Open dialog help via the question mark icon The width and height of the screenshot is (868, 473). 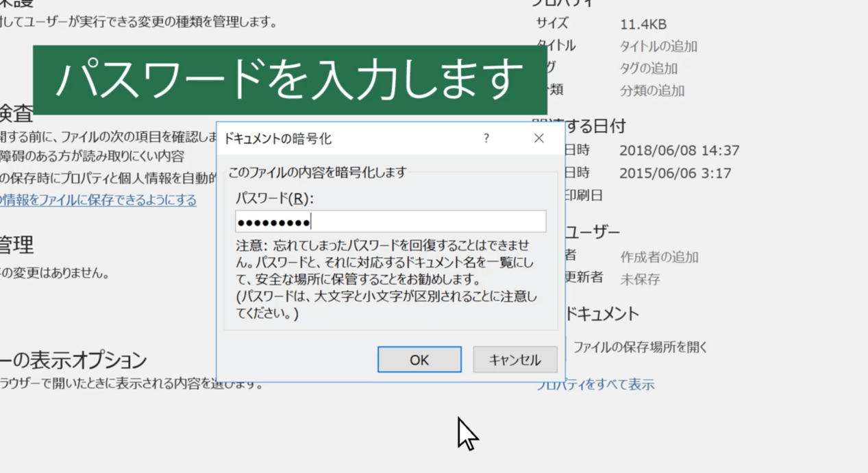[486, 138]
